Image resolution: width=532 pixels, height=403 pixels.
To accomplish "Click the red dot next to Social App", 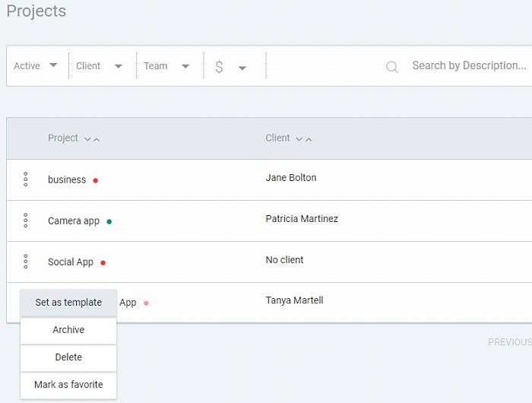I will pyautogui.click(x=103, y=263).
